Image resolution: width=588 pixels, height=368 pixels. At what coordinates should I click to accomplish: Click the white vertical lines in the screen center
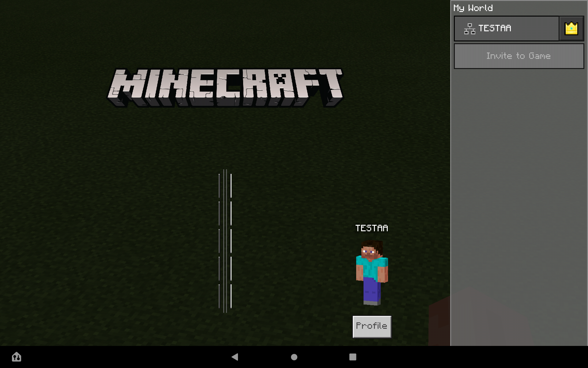[x=225, y=241]
